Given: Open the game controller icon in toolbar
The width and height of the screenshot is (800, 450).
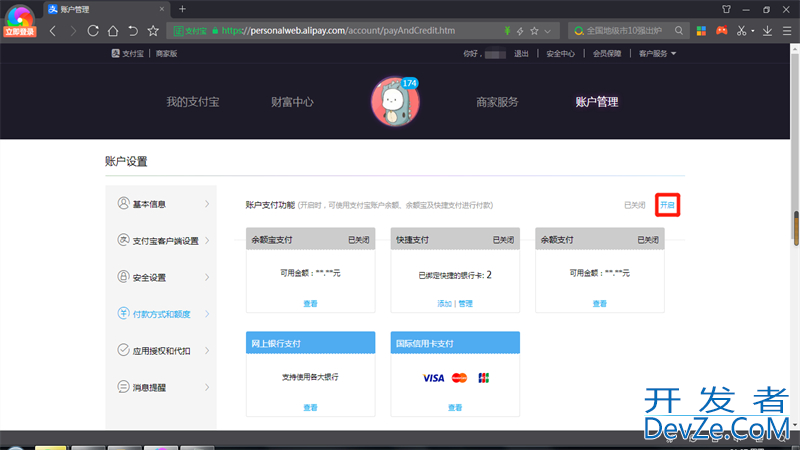Looking at the screenshot, I should pyautogui.click(x=721, y=31).
